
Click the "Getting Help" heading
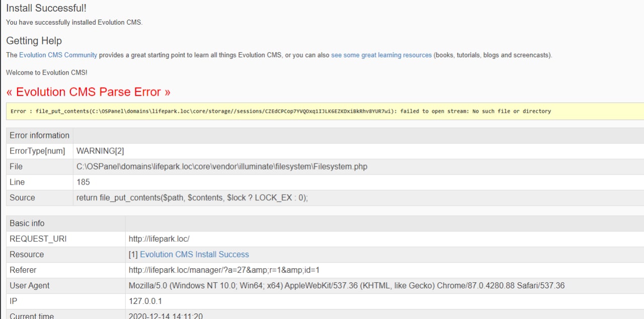point(34,41)
